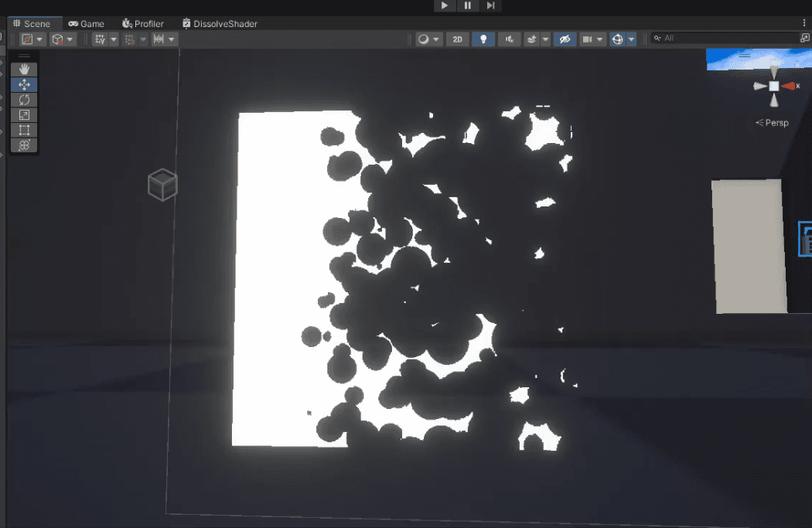Viewport: 812px width, 528px height.
Task: Click the bottom axis gizmo cone
Action: point(773,100)
